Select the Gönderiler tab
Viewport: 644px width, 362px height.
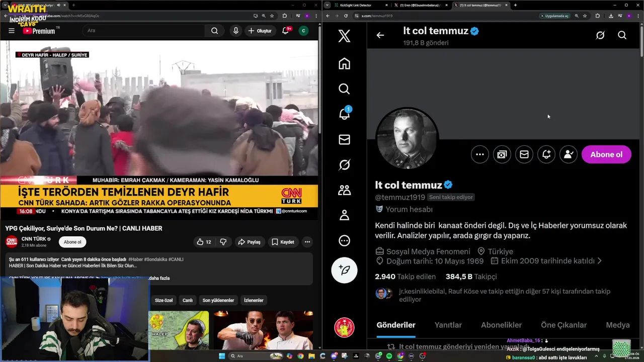(x=396, y=325)
